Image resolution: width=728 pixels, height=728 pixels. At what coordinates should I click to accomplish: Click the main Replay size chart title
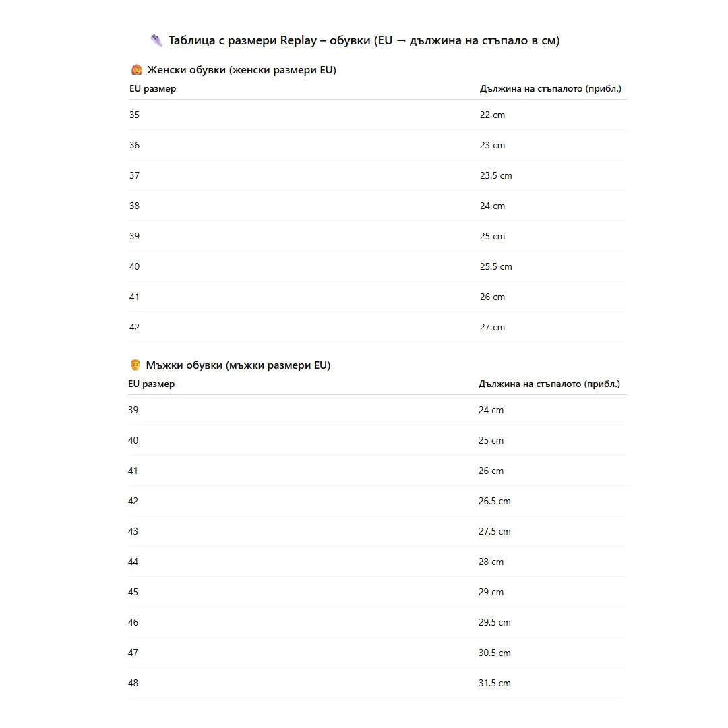pyautogui.click(x=364, y=40)
